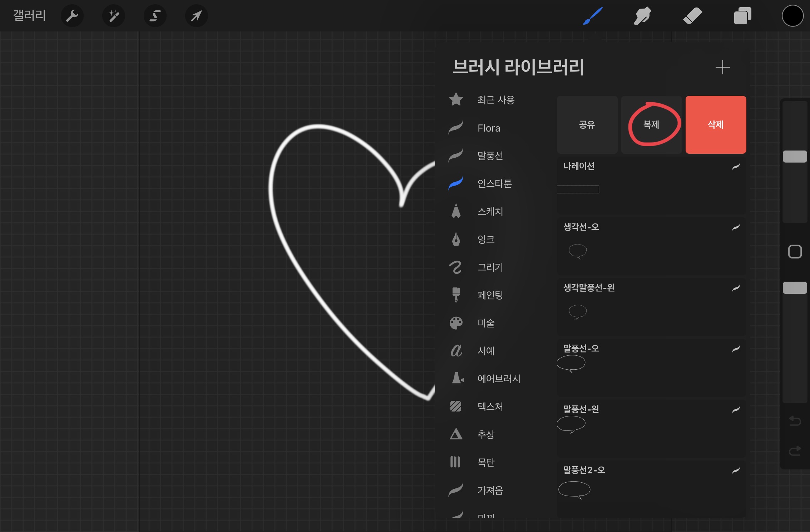Click the brush size slider handle
Screen dimensions: 810x532
click(x=795, y=157)
